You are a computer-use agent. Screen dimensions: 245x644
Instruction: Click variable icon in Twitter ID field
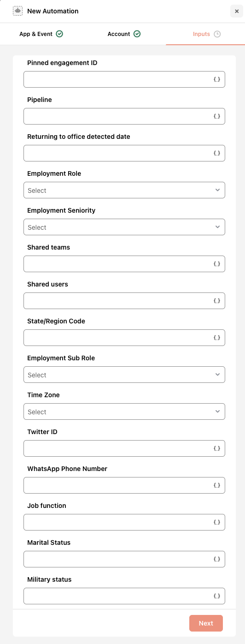coord(217,448)
